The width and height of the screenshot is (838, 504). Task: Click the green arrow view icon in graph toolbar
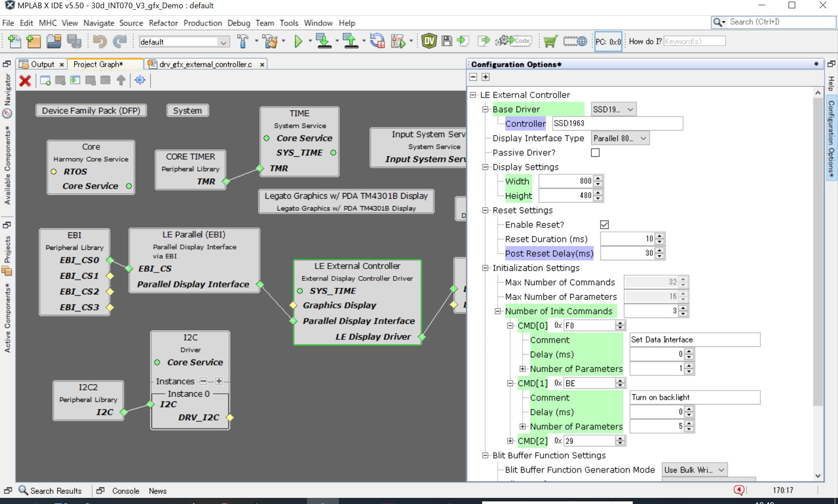coord(75,80)
